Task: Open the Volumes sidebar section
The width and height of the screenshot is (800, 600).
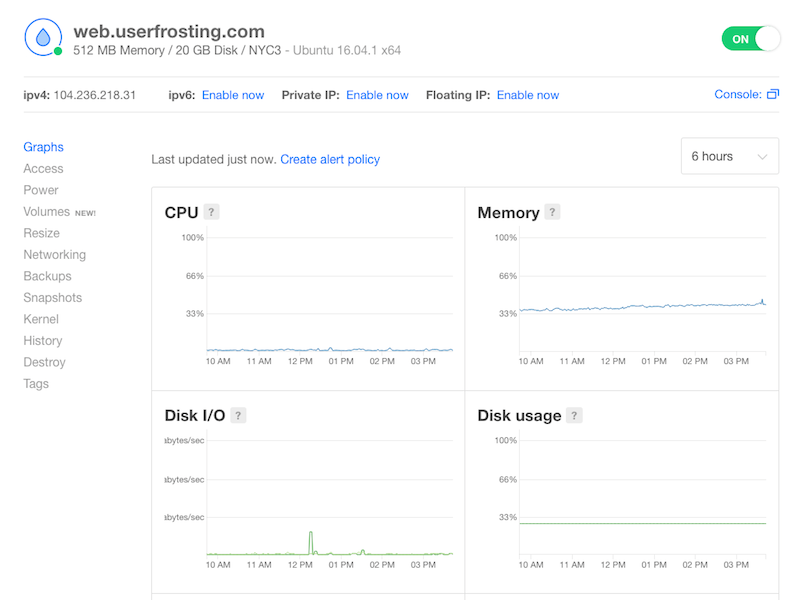Action: point(47,212)
